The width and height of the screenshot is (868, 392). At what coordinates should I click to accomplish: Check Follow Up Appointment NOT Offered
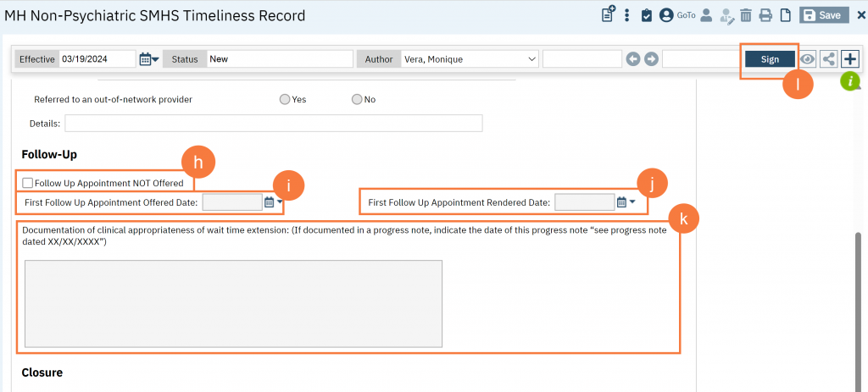pos(29,183)
